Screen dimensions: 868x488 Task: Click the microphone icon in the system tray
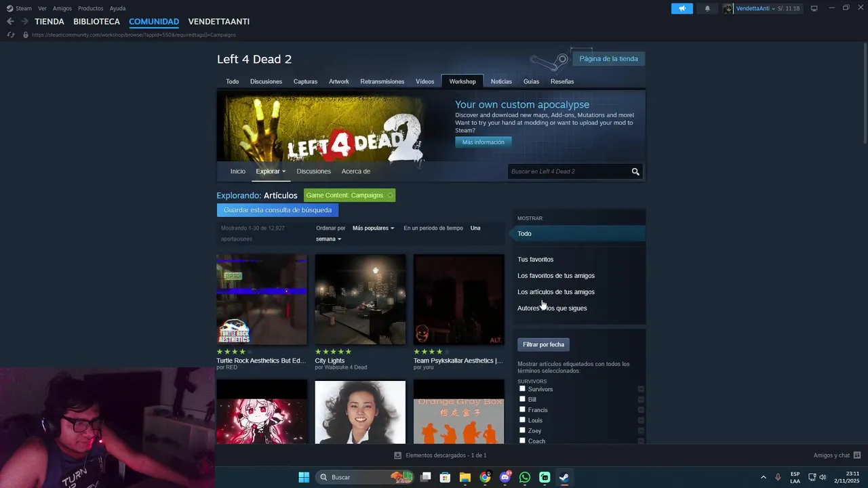click(x=778, y=477)
